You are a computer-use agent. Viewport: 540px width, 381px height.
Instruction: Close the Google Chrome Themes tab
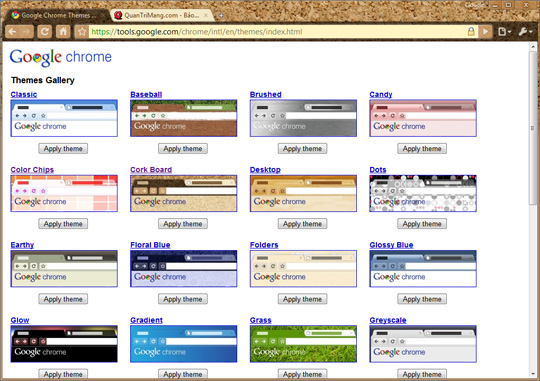pyautogui.click(x=103, y=15)
